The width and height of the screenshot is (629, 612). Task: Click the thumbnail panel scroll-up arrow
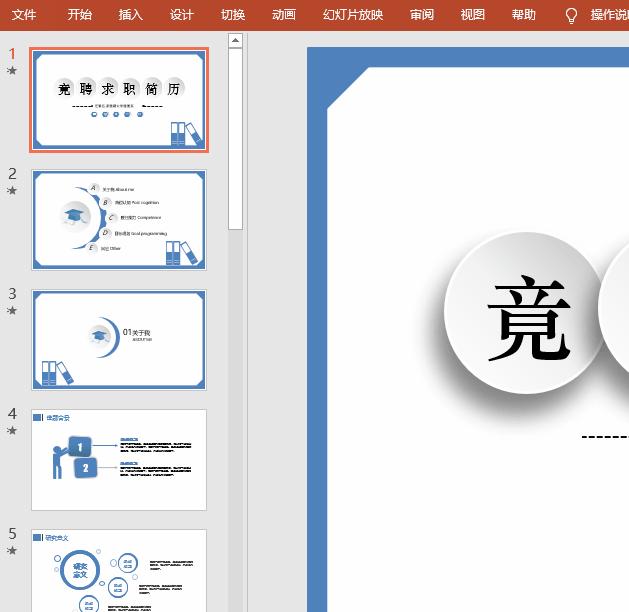point(235,41)
